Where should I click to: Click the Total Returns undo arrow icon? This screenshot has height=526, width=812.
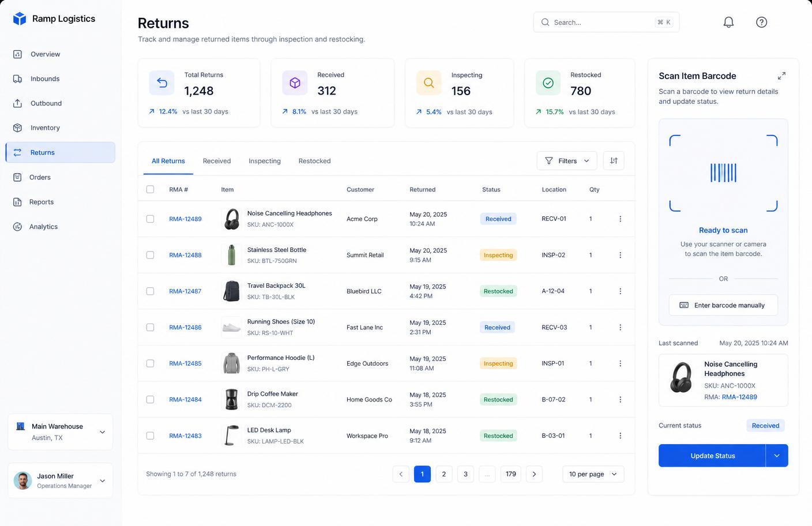[x=161, y=83]
